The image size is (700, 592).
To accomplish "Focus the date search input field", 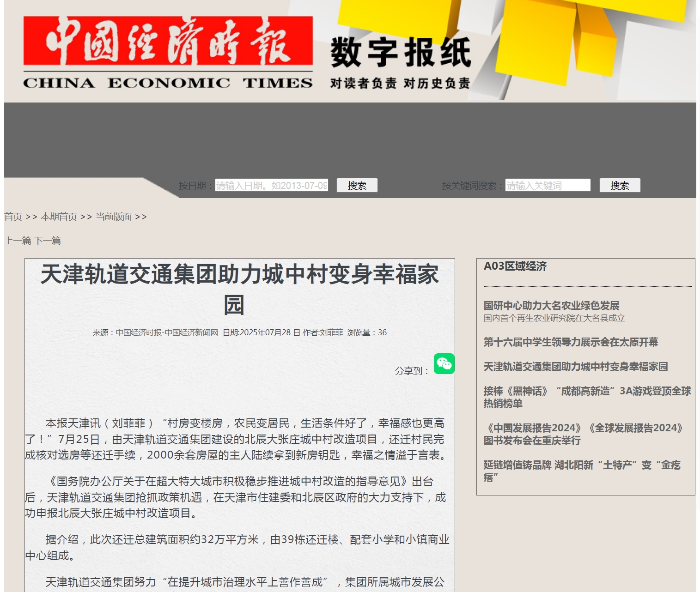I will 272,185.
